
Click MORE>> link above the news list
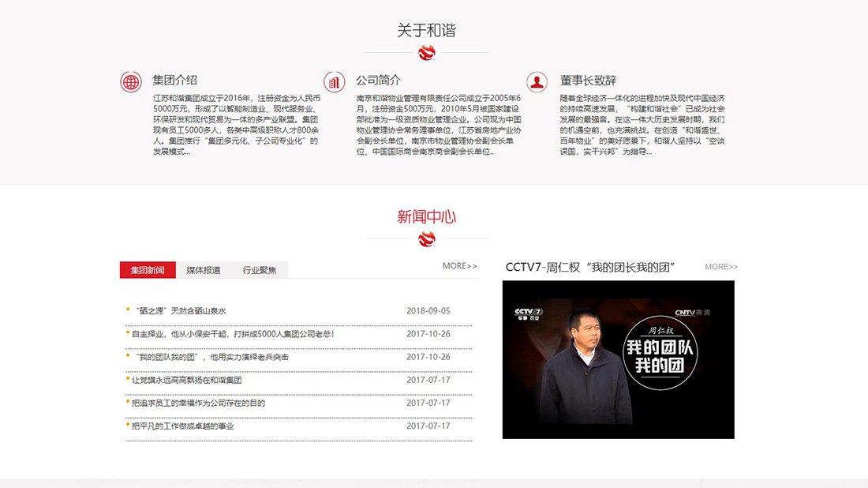coord(459,266)
